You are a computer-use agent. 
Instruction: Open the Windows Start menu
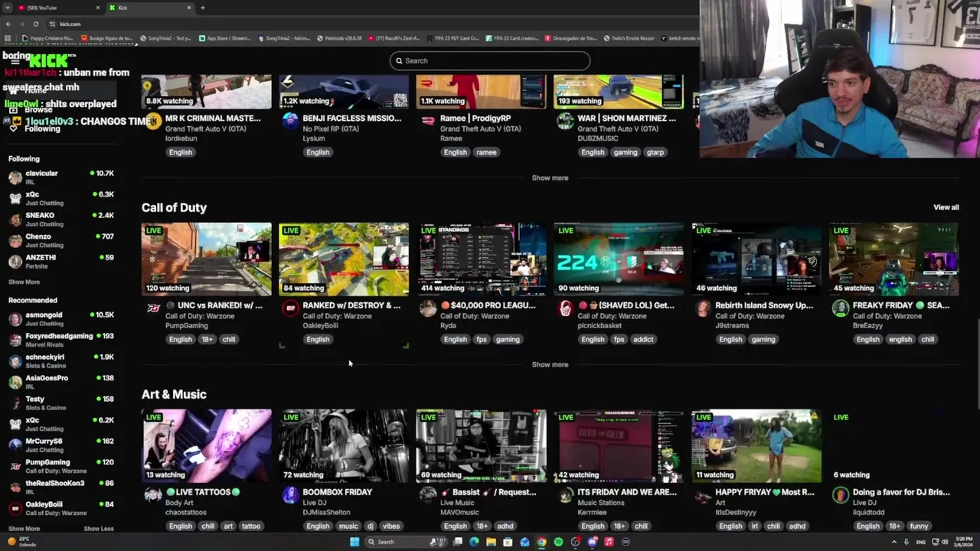[x=354, y=542]
